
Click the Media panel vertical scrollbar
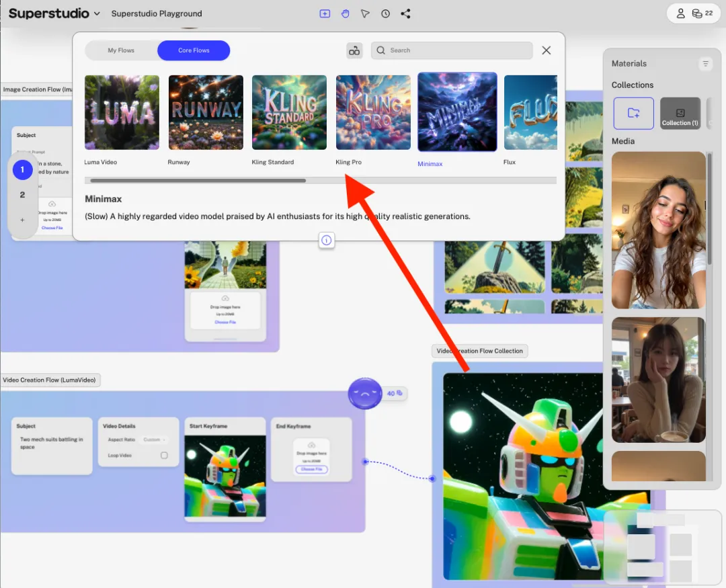tap(709, 208)
